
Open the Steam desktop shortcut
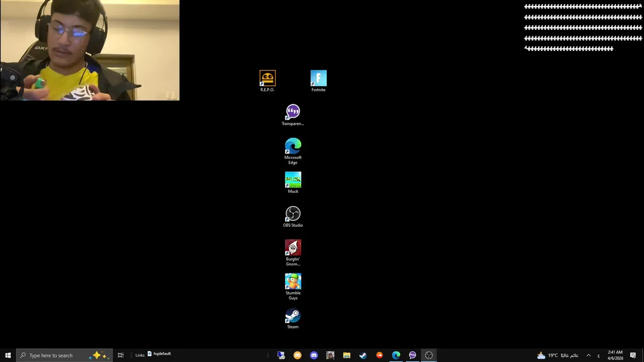293,319
